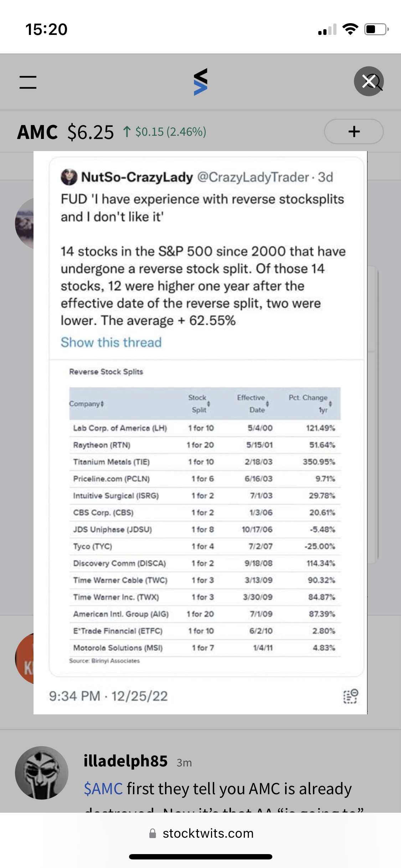
Task: Tap the $AMC cashtag link
Action: [103, 789]
